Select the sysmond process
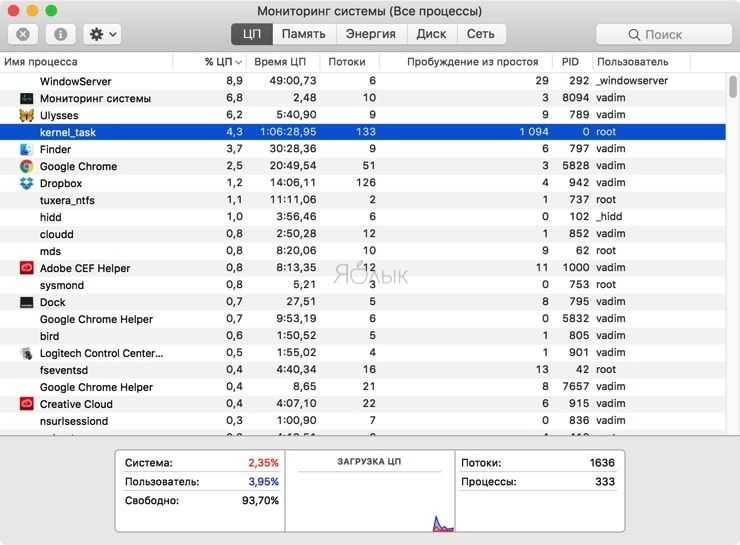740x545 pixels. 362,285
